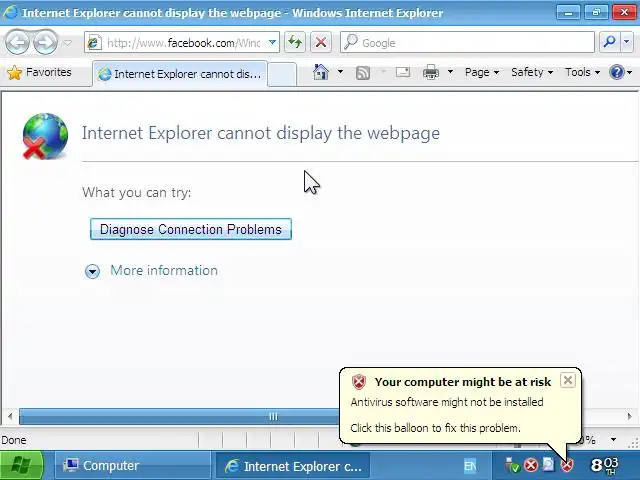
Task: Select Internet Explorer taskbar button
Action: click(x=293, y=466)
